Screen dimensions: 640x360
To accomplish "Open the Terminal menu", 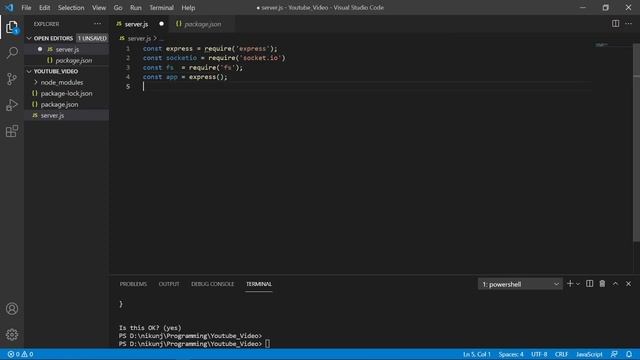I will (x=161, y=8).
